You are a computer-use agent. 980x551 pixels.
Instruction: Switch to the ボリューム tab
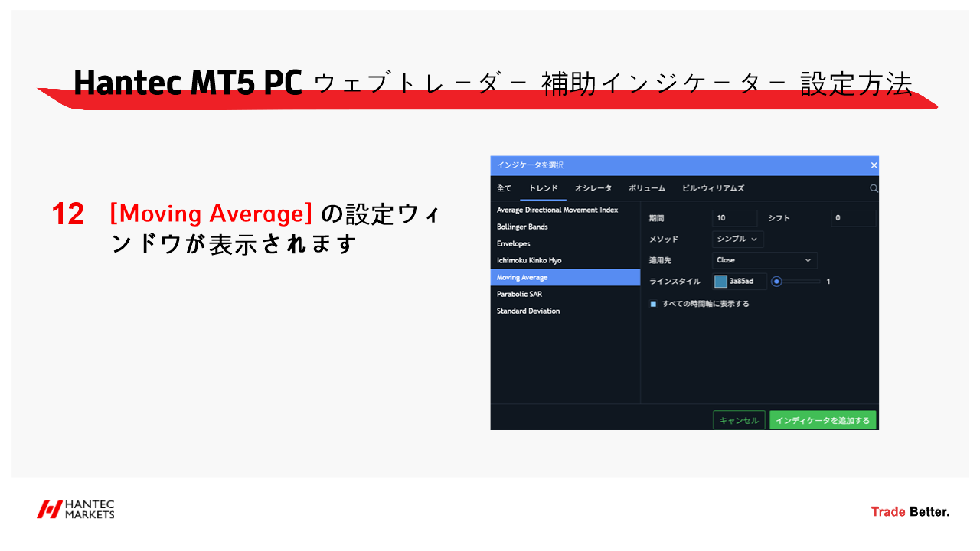point(647,188)
